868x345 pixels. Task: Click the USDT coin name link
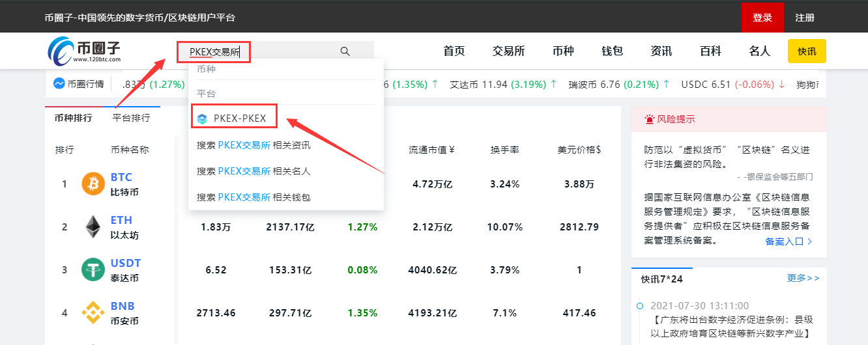tap(126, 263)
